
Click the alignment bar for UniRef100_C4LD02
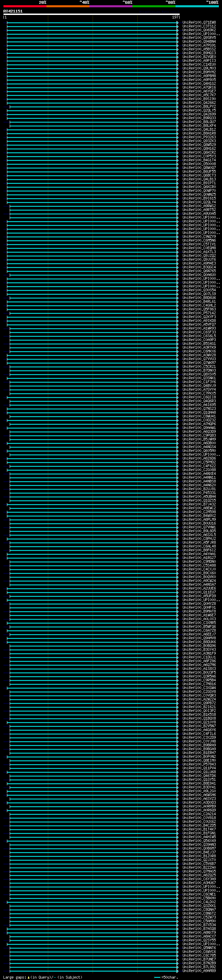[92, 902]
